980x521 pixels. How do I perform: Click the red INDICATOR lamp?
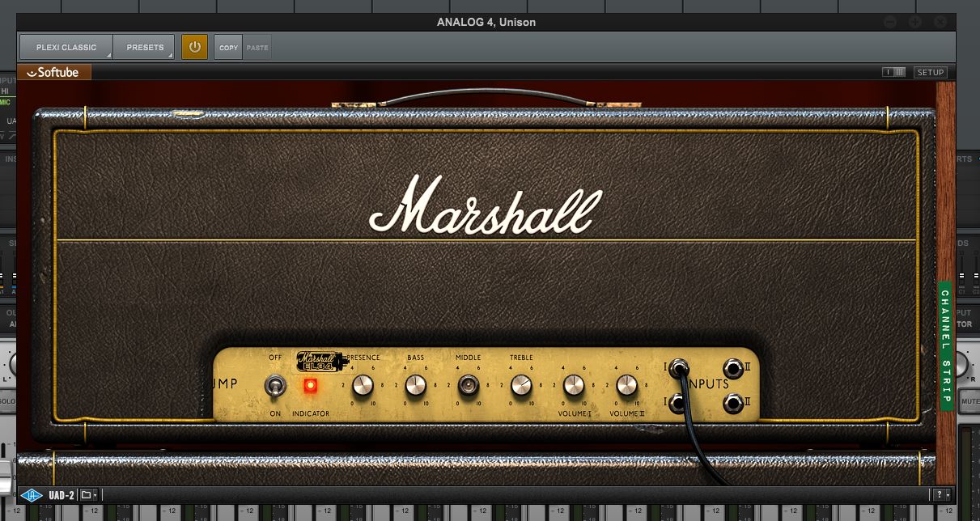(x=310, y=386)
